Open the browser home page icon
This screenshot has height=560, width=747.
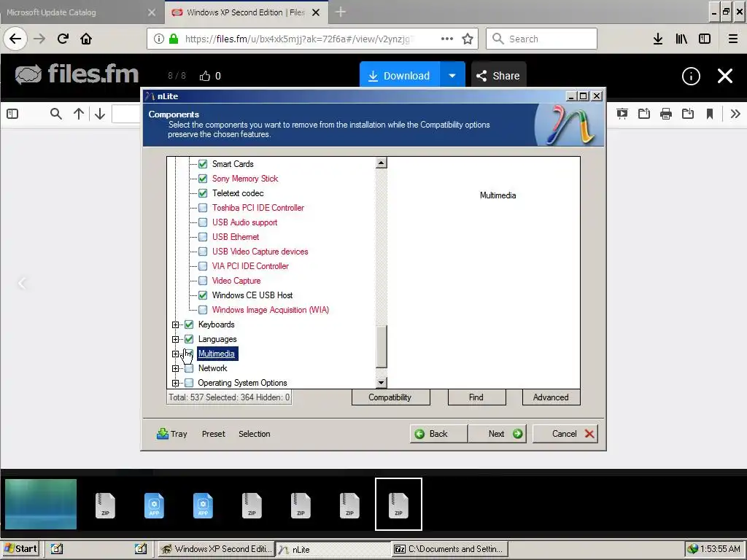(86, 39)
